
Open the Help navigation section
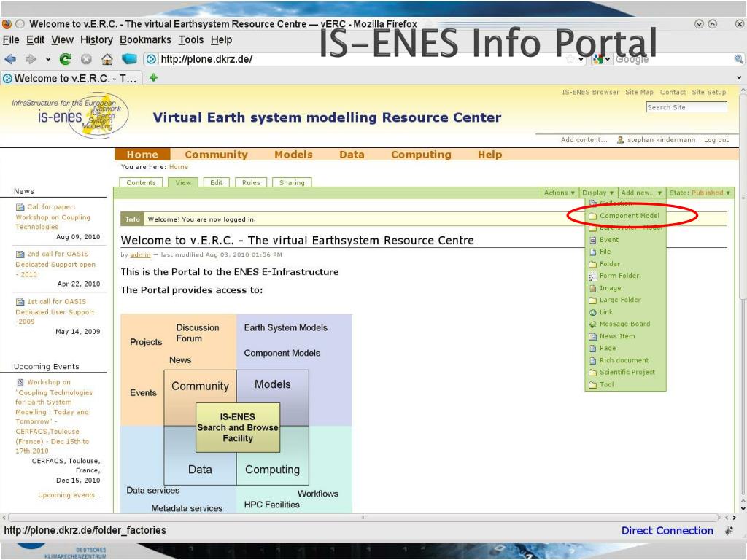pyautogui.click(x=489, y=155)
